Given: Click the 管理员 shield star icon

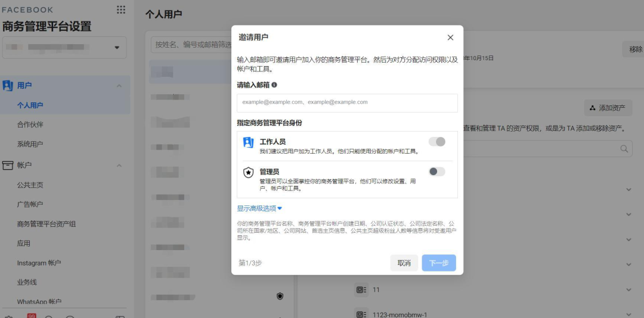Looking at the screenshot, I should 249,172.
